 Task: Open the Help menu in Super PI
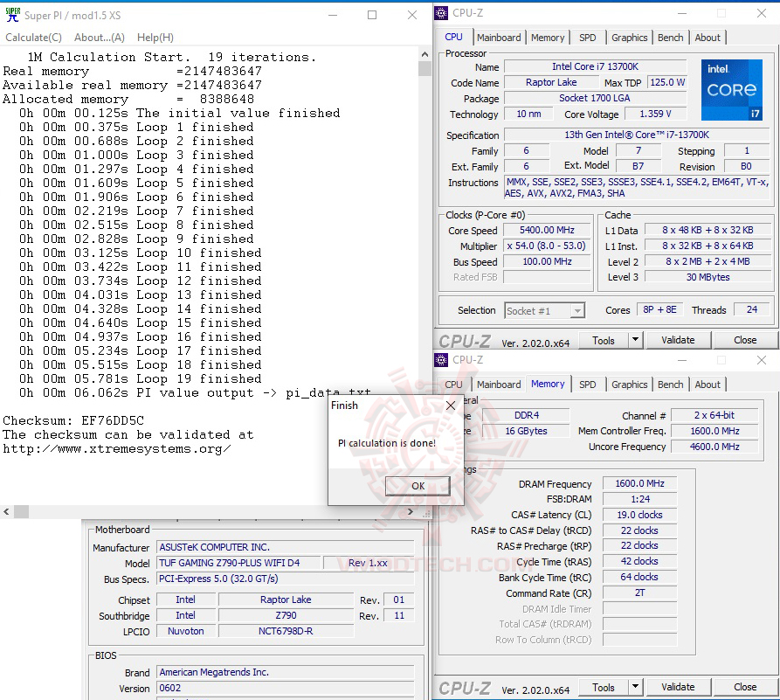tap(155, 38)
